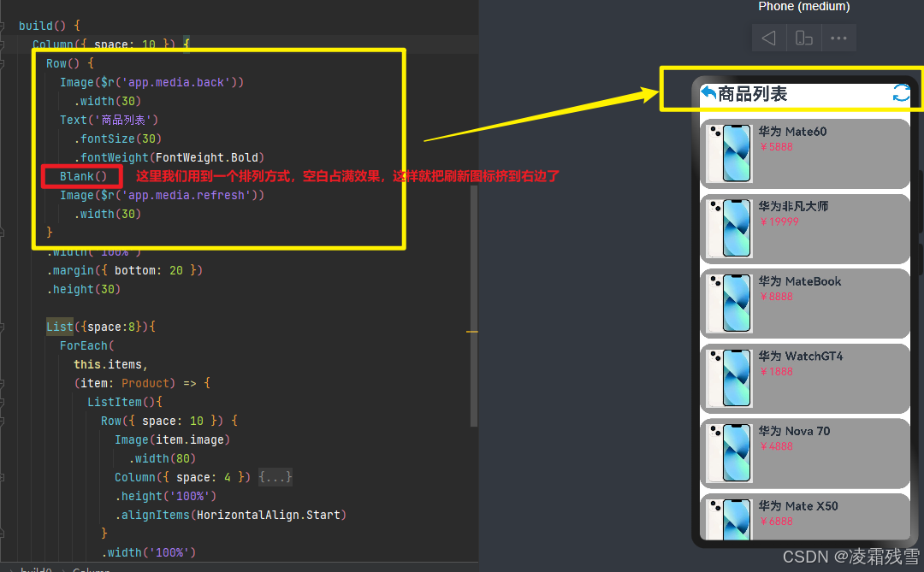Viewport: 924px width, 572px height.
Task: Click the editor vertical scrollbar thumb
Action: point(474,305)
